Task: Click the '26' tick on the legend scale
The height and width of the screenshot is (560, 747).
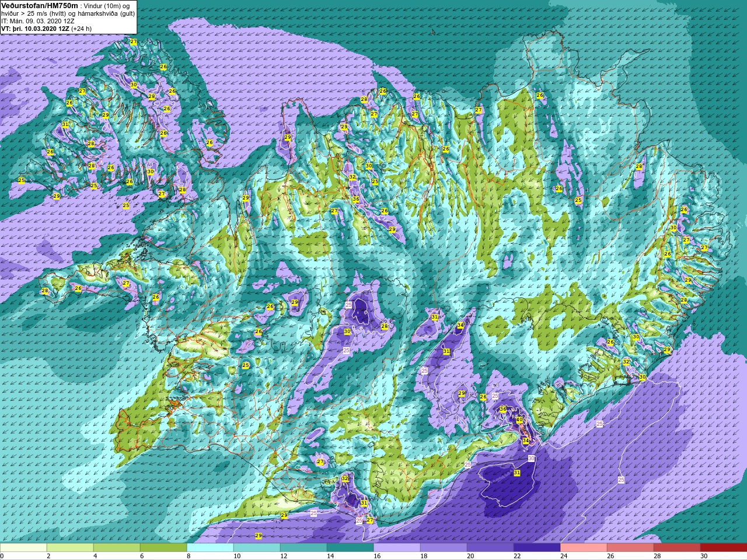Action: [610, 556]
